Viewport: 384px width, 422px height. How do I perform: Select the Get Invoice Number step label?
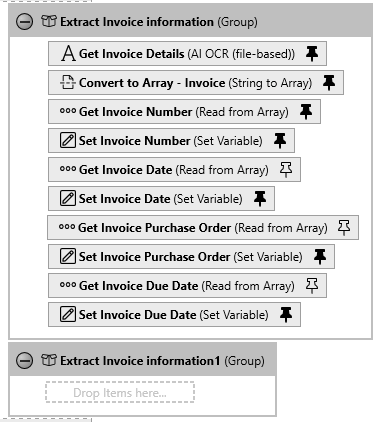point(135,112)
